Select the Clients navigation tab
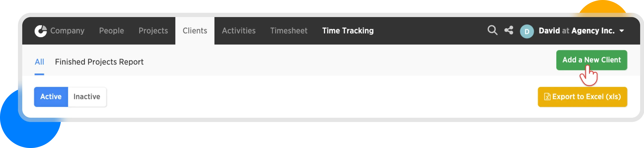644x148 pixels. point(195,31)
